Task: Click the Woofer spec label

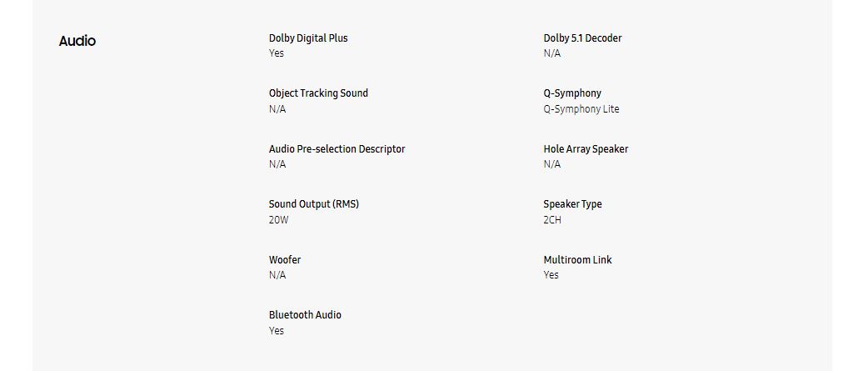Action: pos(285,260)
